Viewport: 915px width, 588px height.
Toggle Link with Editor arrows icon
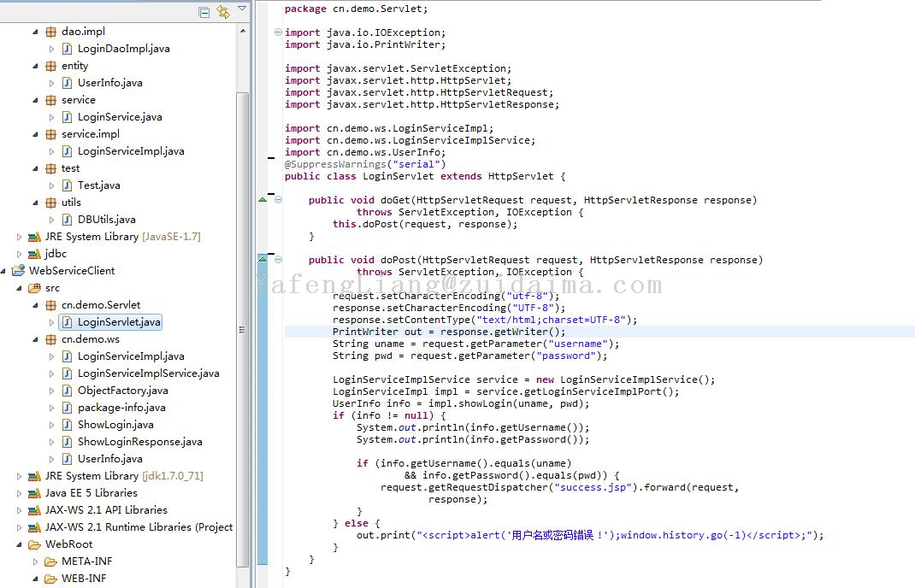click(x=223, y=11)
